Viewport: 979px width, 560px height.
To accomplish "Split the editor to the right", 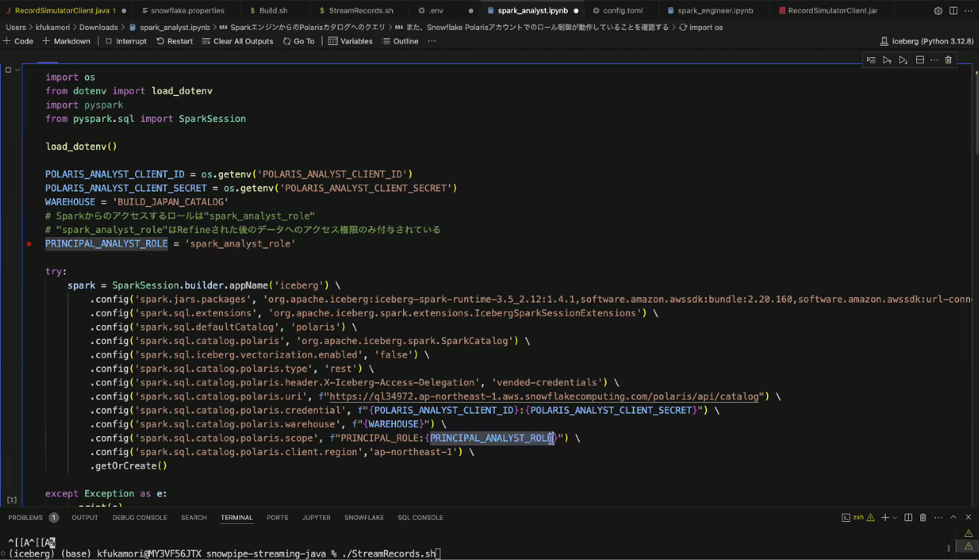I will 953,11.
